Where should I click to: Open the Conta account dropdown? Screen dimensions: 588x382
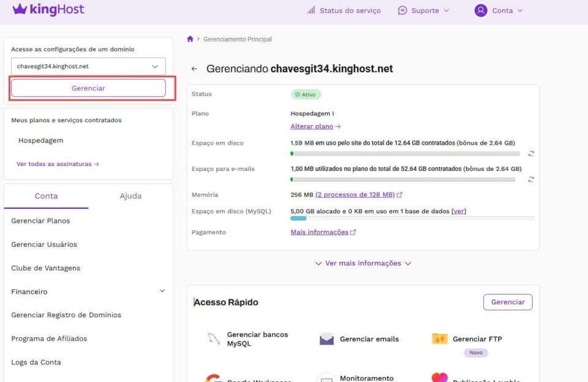pos(499,10)
